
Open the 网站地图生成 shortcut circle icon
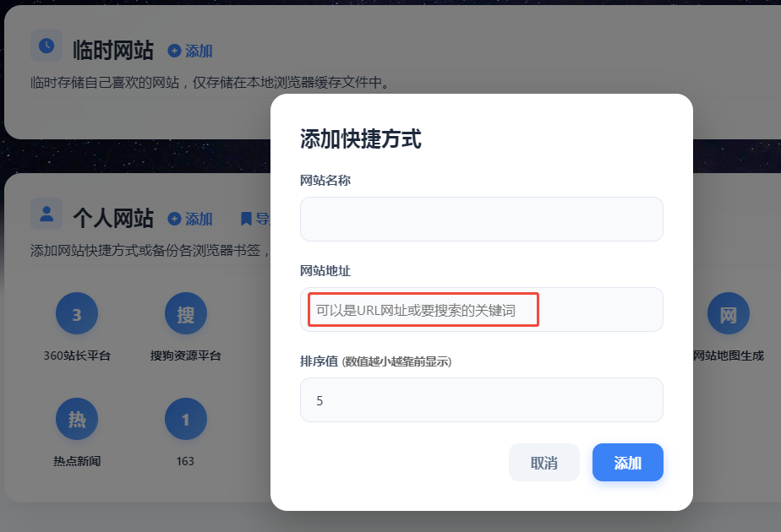pos(728,315)
